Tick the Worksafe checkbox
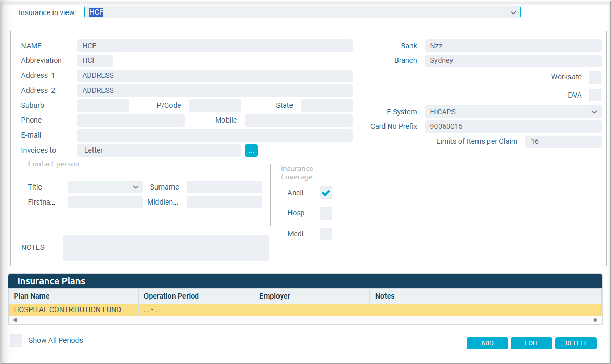The width and height of the screenshot is (611, 364). (594, 77)
